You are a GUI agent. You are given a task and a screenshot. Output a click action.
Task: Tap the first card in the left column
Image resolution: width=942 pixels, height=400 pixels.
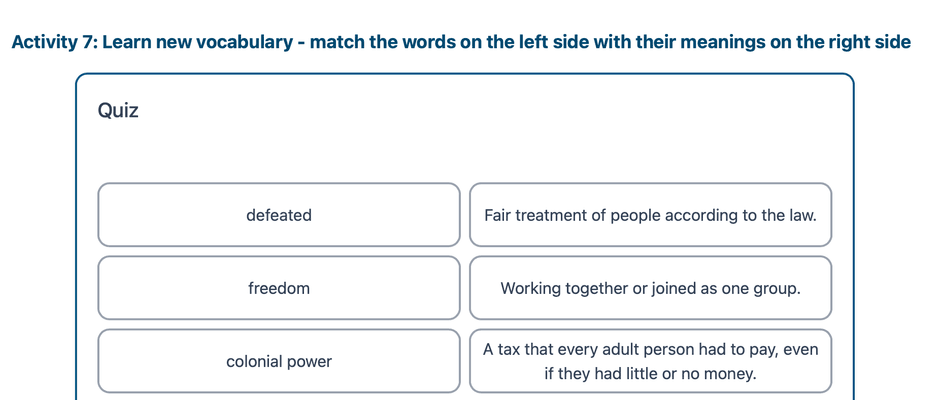279,215
